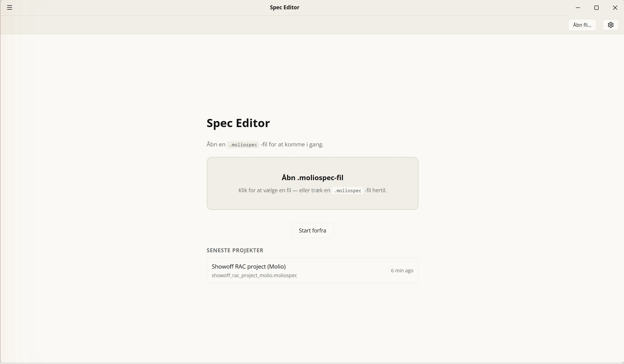Viewport: 624px width, 364px height.
Task: Maximize the Spec Editor window
Action: (x=596, y=7)
